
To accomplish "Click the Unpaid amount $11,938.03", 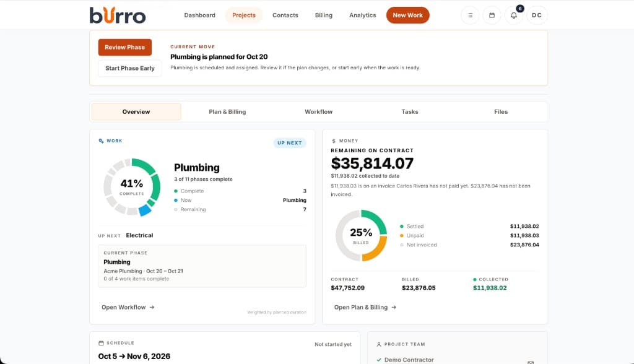I will click(x=524, y=236).
